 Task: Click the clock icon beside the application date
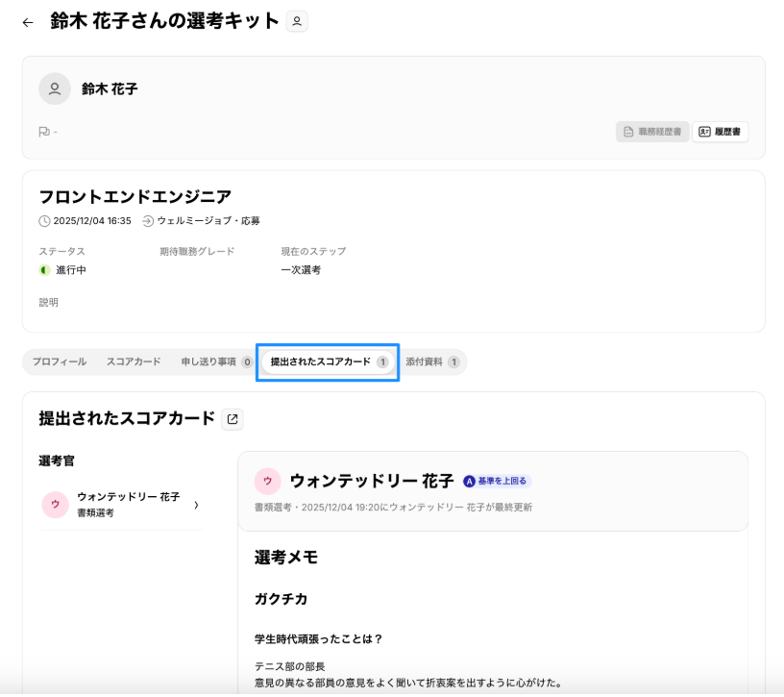tap(44, 221)
